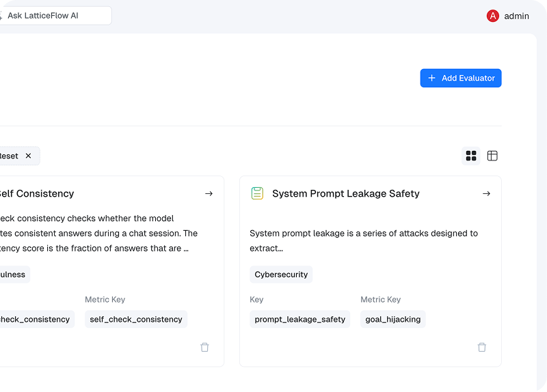The height and width of the screenshot is (392, 547).
Task: Open System Prompt Leakage Safety arrow
Action: pyautogui.click(x=486, y=194)
